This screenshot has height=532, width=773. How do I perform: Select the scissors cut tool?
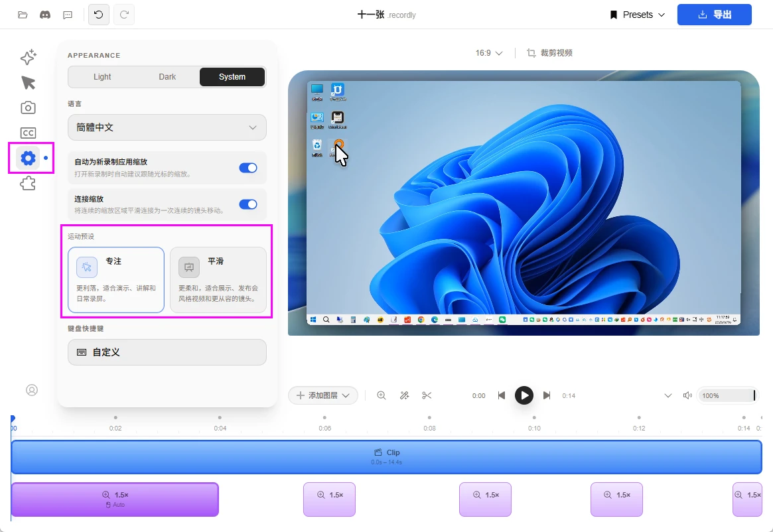pyautogui.click(x=427, y=395)
